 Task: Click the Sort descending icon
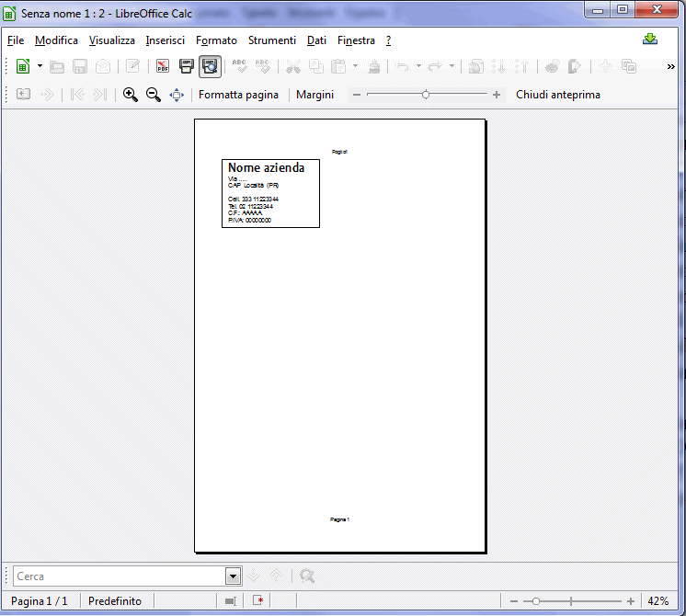(521, 66)
